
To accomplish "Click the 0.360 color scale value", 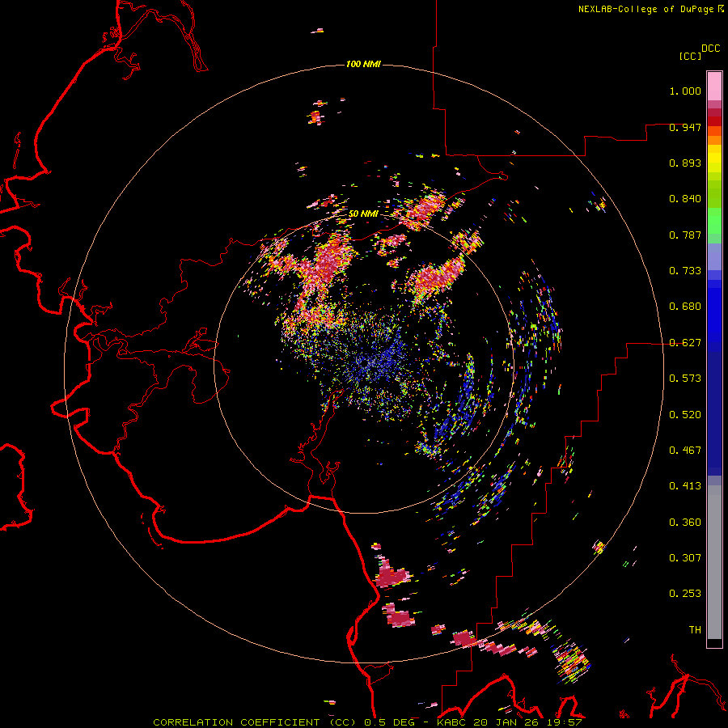I will pyautogui.click(x=685, y=523).
